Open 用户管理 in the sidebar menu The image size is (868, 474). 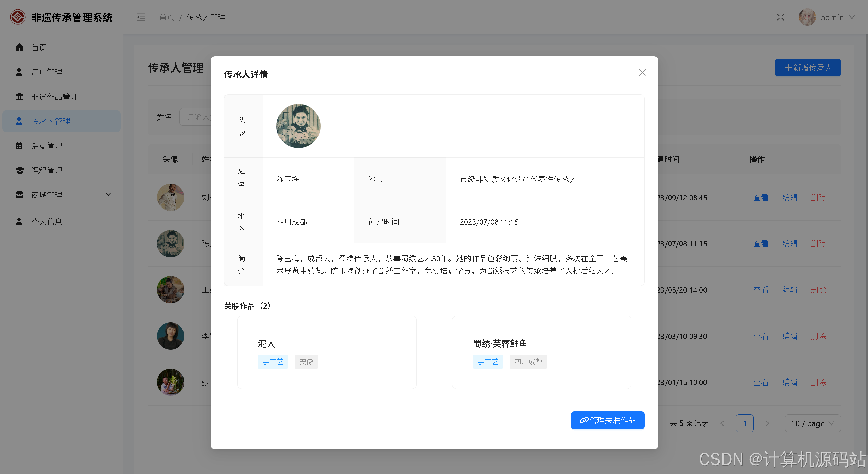(x=46, y=72)
